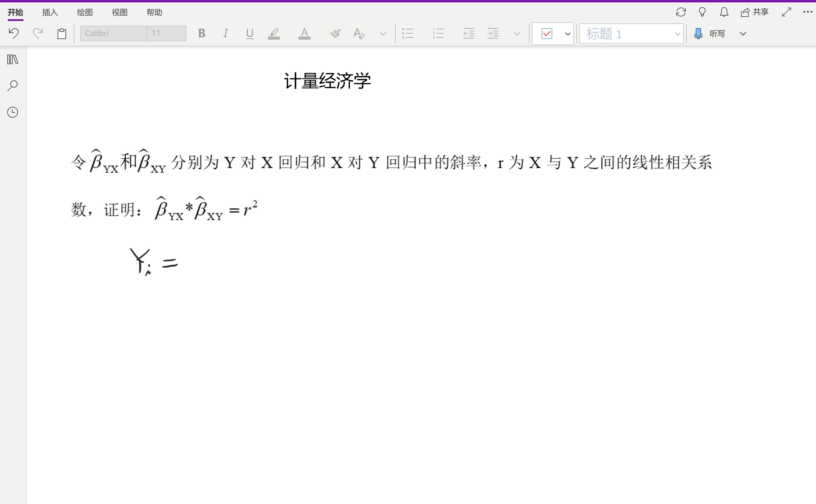This screenshot has height=504, width=816.
Task: Click the handwritten Yi = ink
Action: pyautogui.click(x=154, y=262)
